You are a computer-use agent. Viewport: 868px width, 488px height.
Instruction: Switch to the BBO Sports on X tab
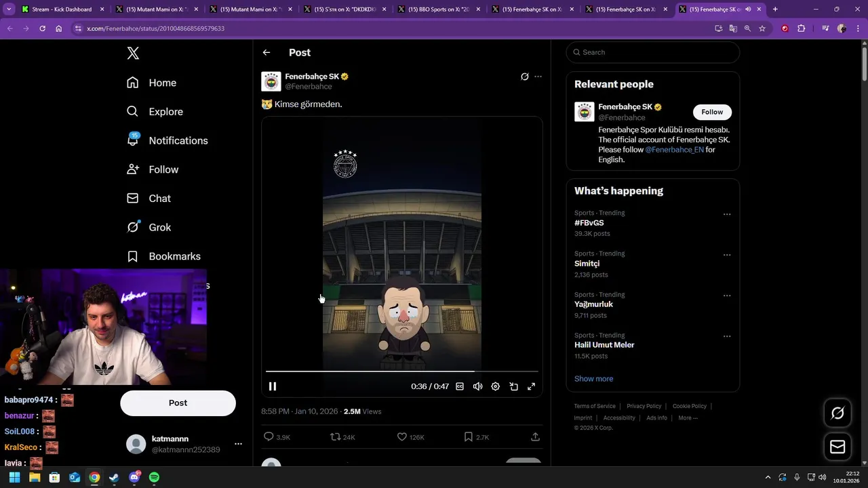pos(439,9)
